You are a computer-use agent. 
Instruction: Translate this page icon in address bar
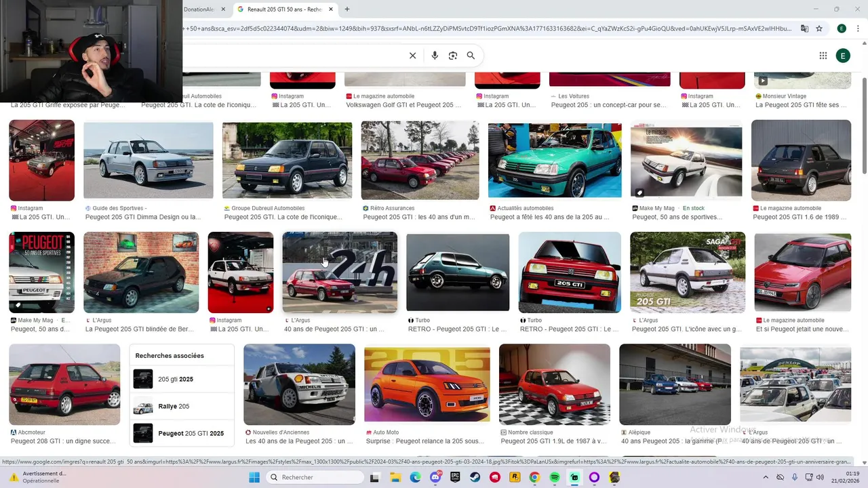click(804, 28)
